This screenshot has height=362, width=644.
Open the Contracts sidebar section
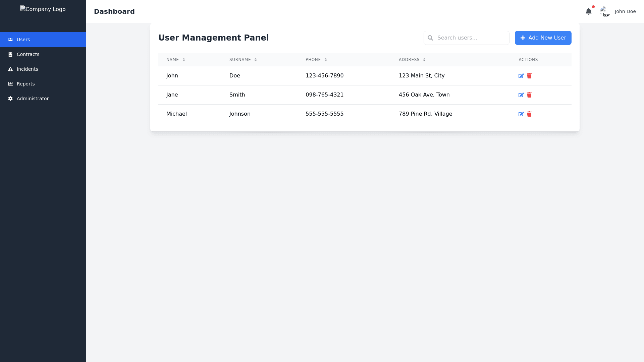tap(28, 54)
